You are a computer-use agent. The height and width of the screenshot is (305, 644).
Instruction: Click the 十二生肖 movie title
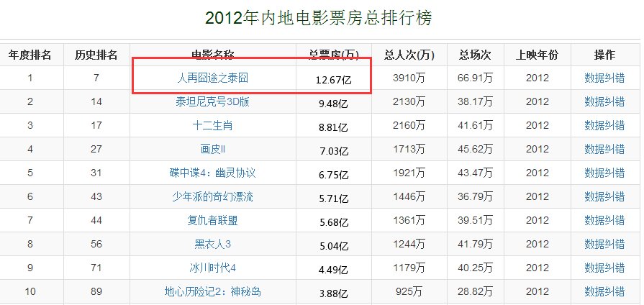point(212,126)
